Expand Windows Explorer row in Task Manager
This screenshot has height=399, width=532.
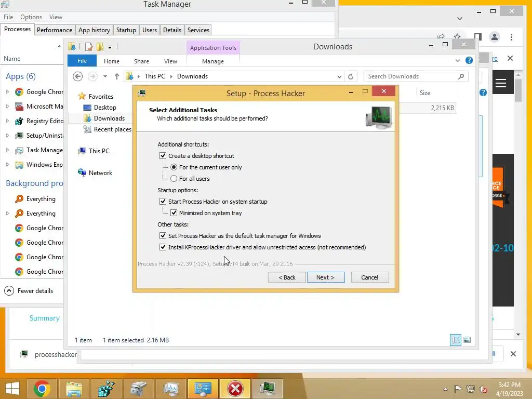7,165
